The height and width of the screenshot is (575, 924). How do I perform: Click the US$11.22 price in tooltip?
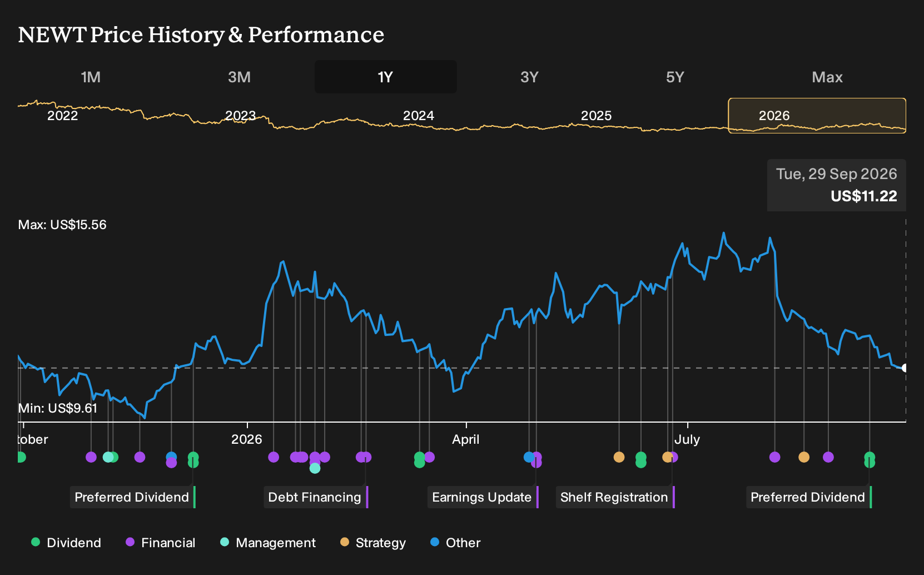(x=864, y=196)
